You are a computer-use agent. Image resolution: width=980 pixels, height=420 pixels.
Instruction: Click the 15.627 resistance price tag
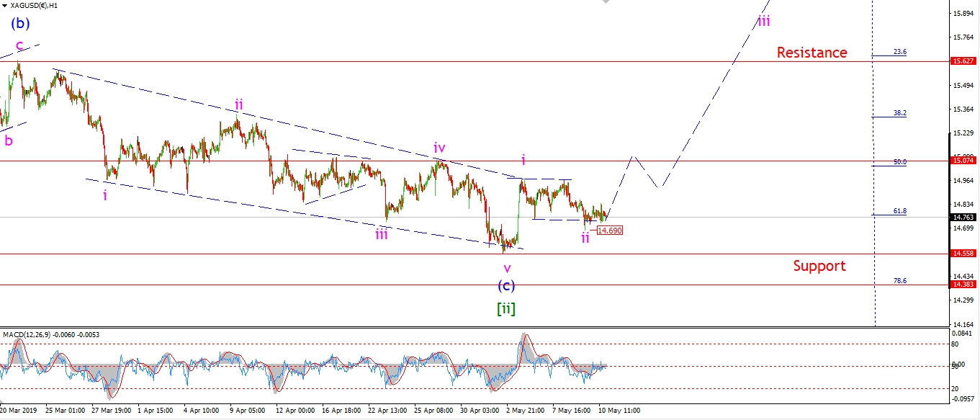963,62
